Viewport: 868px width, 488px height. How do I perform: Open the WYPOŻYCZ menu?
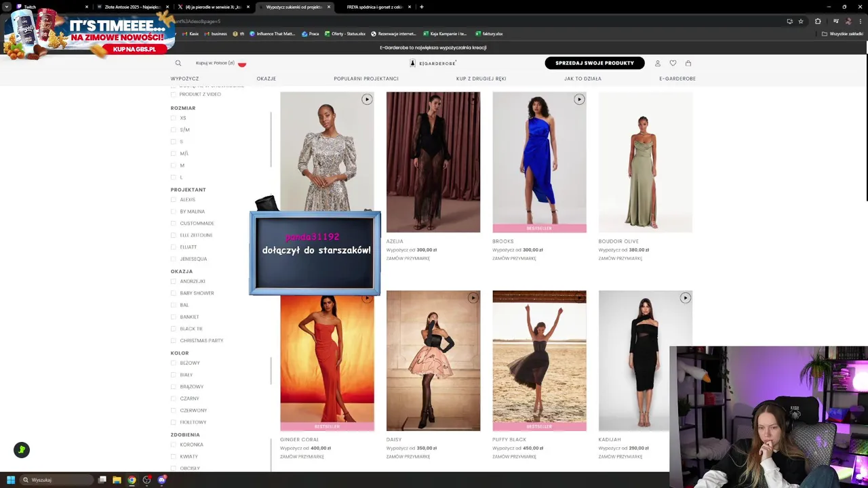click(x=184, y=79)
